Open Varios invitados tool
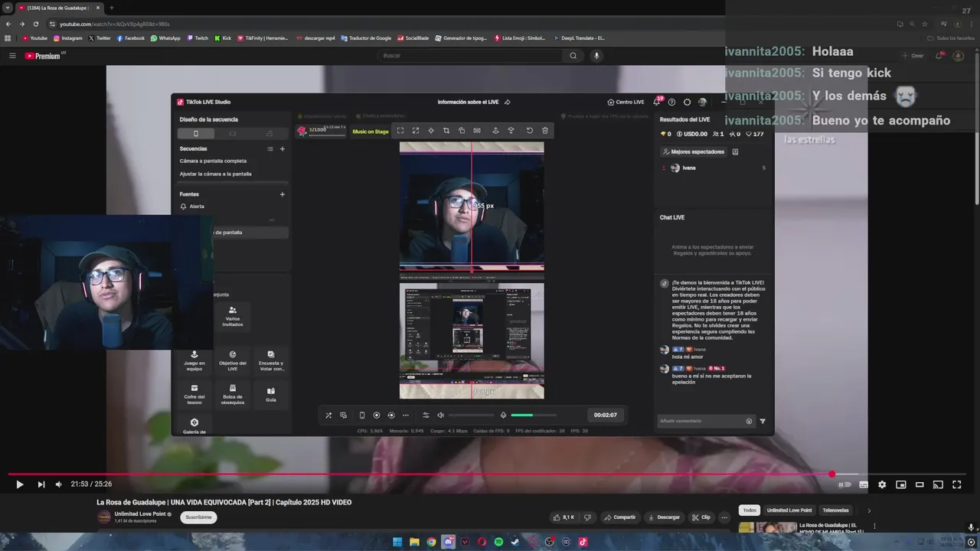The image size is (980, 551). [233, 316]
